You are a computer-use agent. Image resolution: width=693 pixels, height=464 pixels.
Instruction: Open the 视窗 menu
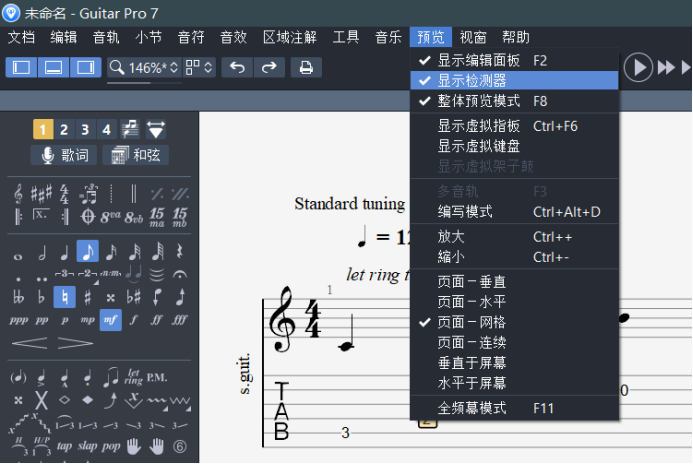pos(473,37)
